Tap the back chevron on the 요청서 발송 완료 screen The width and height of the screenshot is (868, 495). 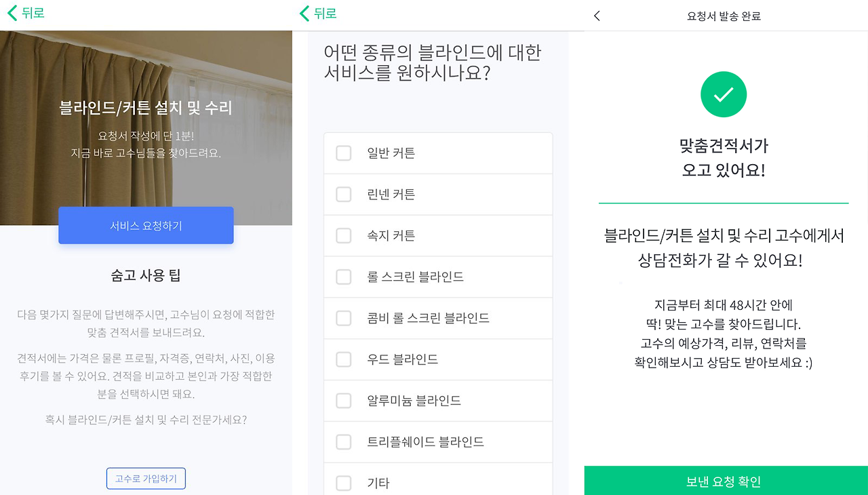click(x=597, y=15)
